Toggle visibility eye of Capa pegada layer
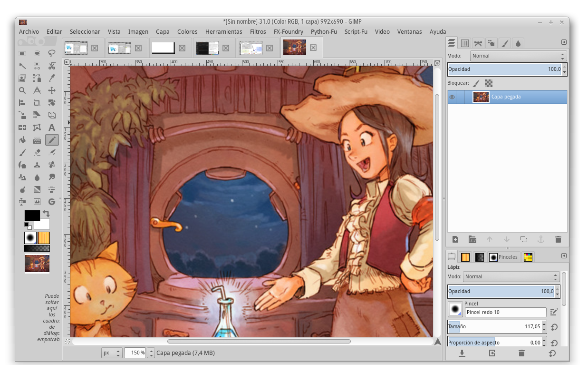 pos(452,97)
